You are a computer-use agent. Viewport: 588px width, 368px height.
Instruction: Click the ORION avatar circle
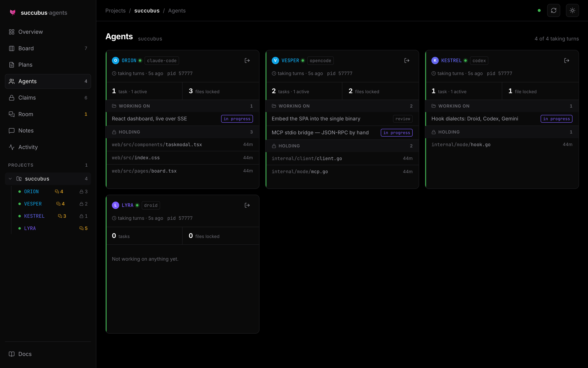pos(115,61)
